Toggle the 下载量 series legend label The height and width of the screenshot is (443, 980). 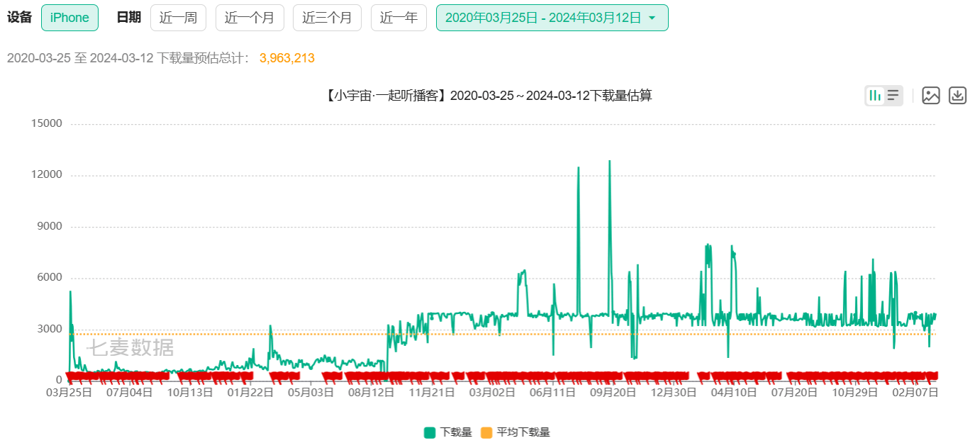click(456, 432)
